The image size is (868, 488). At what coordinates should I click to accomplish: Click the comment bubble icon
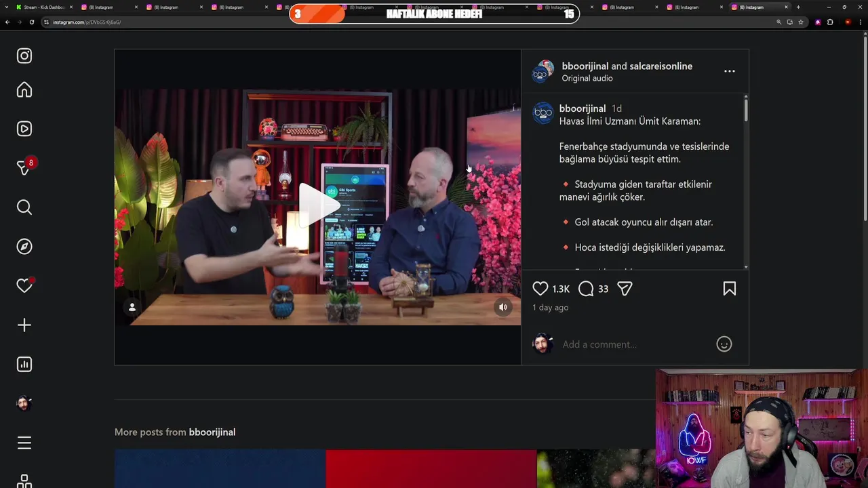point(586,289)
